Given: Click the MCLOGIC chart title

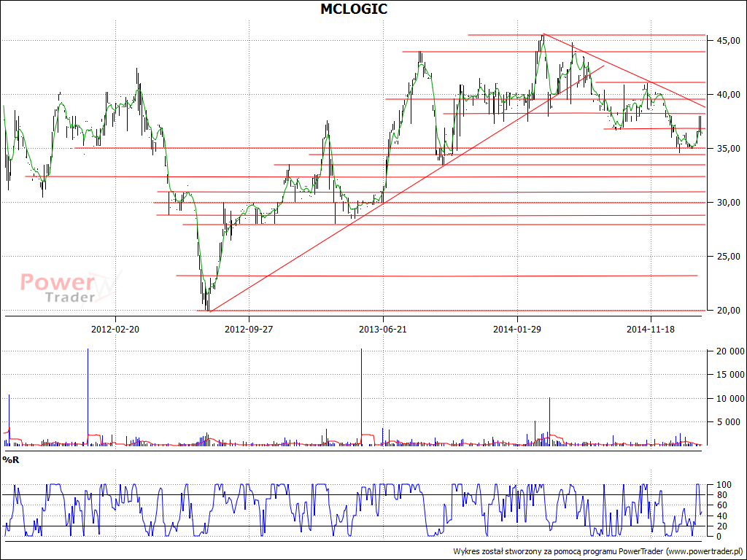Looking at the screenshot, I should (354, 9).
